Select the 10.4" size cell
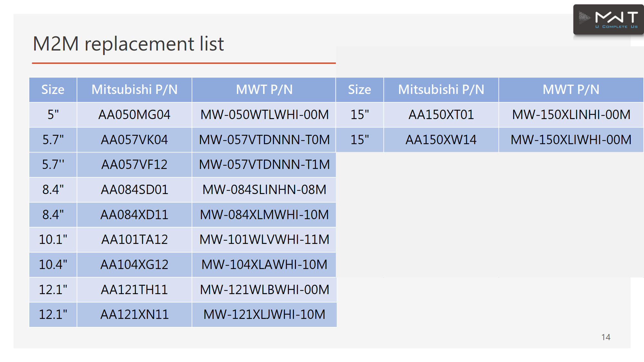 click(53, 265)
